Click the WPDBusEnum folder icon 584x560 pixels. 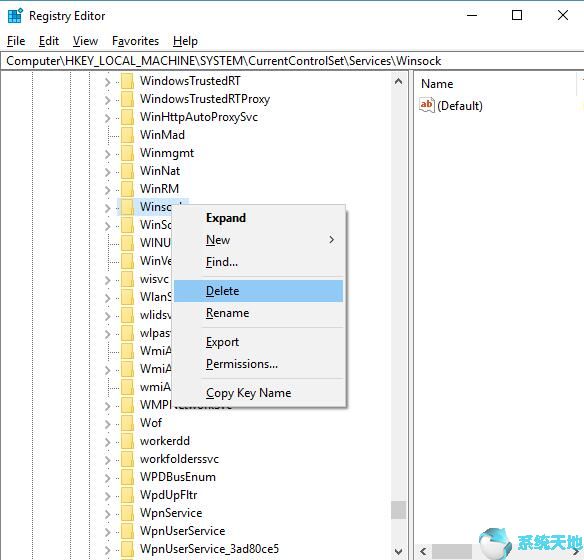(x=127, y=477)
